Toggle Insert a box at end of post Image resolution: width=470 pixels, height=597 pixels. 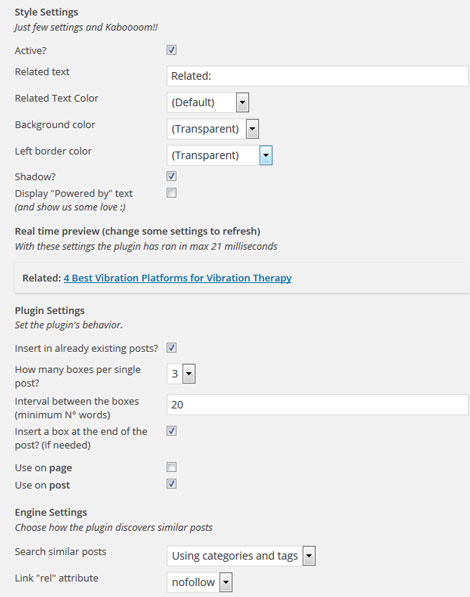(171, 431)
